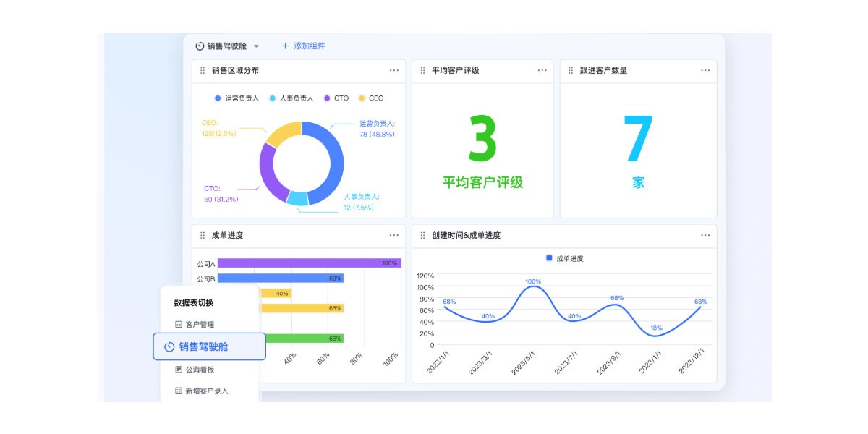Open the 销售驾驶舱 dropdown arrow in header
Screen dimensions: 868x434
point(256,46)
